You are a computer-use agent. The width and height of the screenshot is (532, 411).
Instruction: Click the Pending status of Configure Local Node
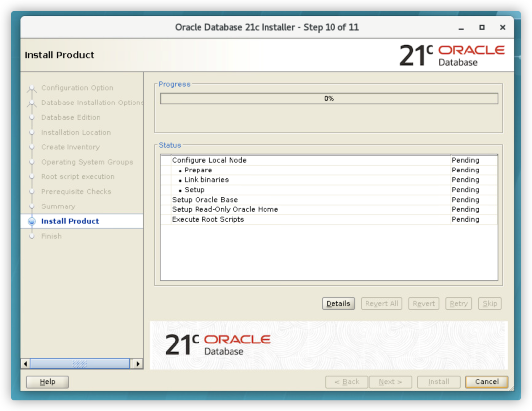[x=465, y=160]
